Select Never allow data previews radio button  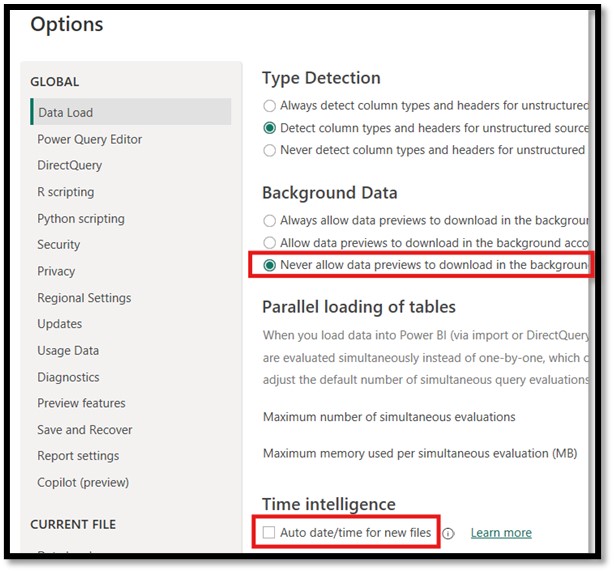[x=270, y=265]
